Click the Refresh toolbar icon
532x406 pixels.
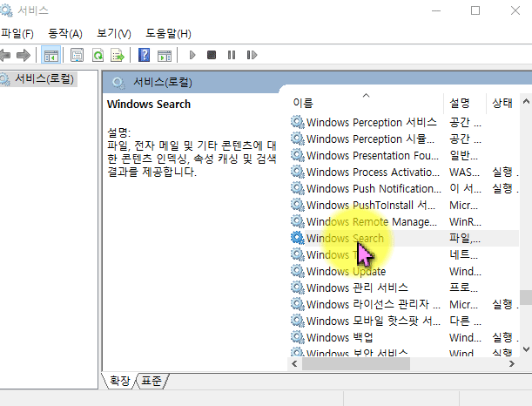98,55
